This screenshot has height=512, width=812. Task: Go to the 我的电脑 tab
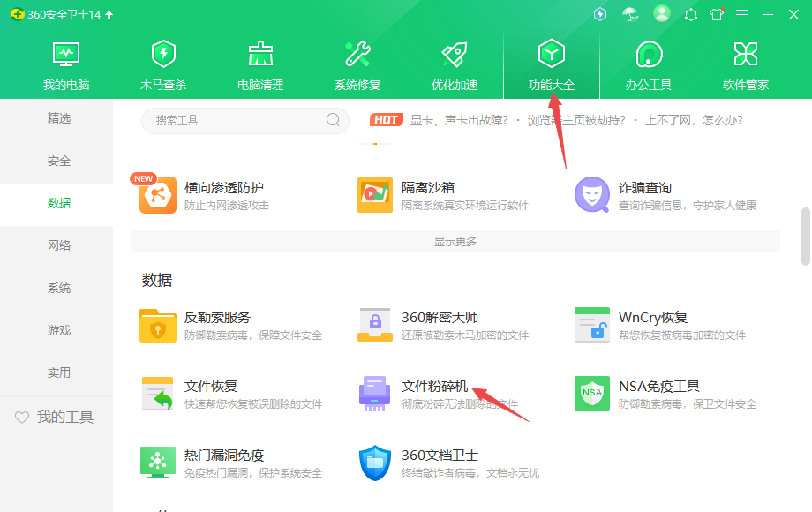[x=65, y=62]
